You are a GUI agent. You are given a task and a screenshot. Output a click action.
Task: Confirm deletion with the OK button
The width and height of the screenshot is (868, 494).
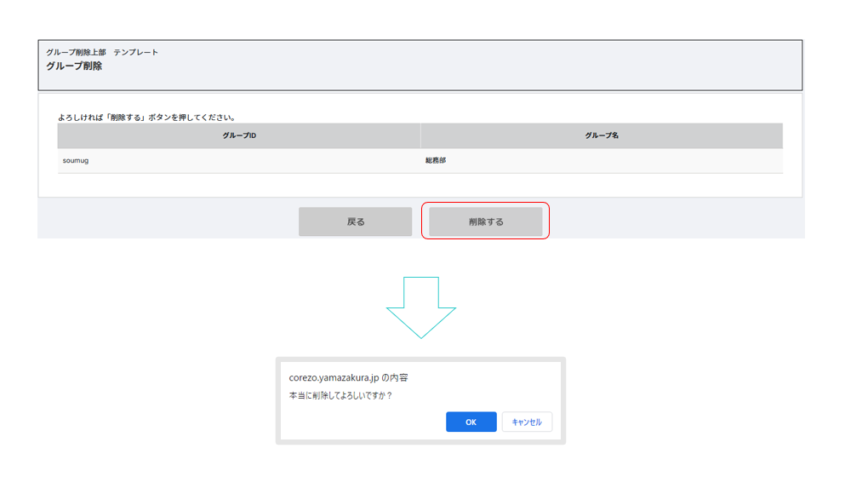[471, 422]
